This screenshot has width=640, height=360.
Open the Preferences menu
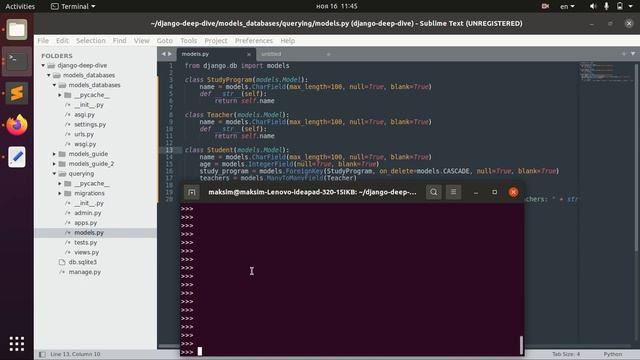point(253,40)
